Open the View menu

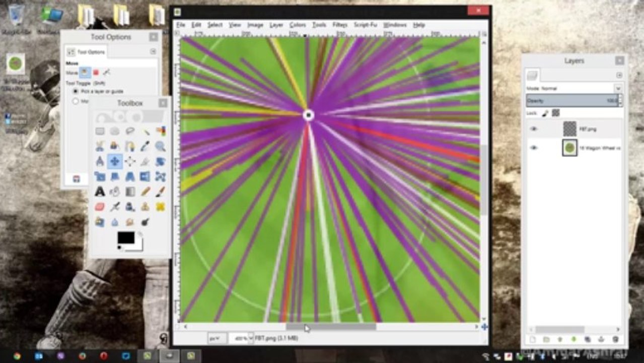coord(235,25)
